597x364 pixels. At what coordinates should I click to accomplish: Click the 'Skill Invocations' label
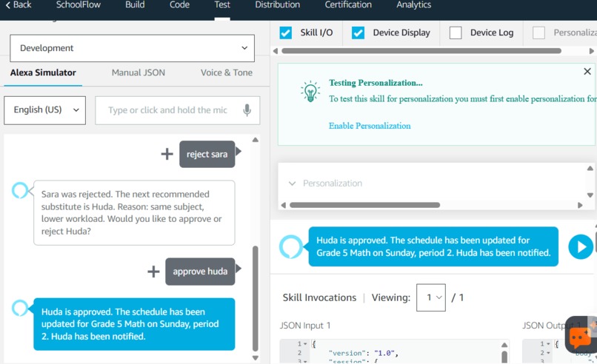click(319, 297)
